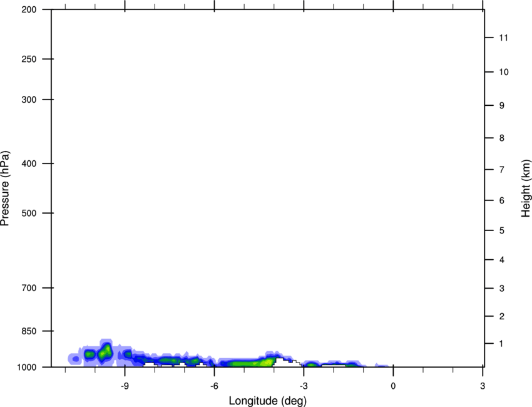Click the 0 longitude tick label
The width and height of the screenshot is (532, 407).
click(x=393, y=386)
